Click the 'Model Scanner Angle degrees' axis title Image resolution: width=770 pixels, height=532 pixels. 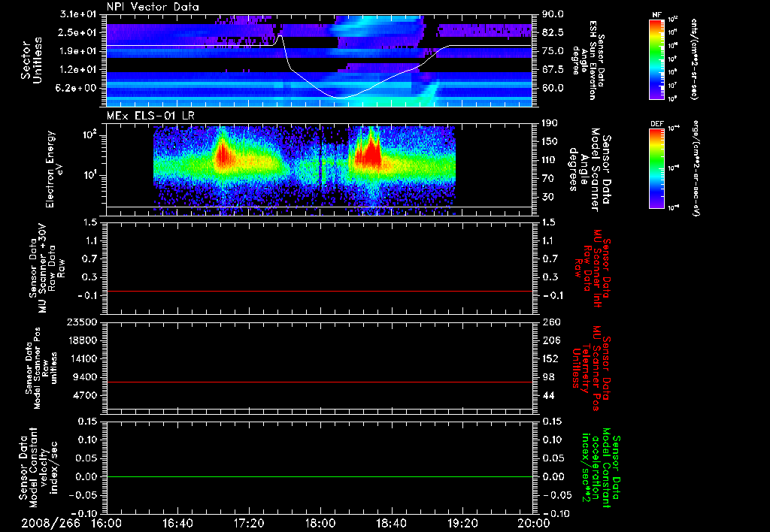pyautogui.click(x=590, y=169)
